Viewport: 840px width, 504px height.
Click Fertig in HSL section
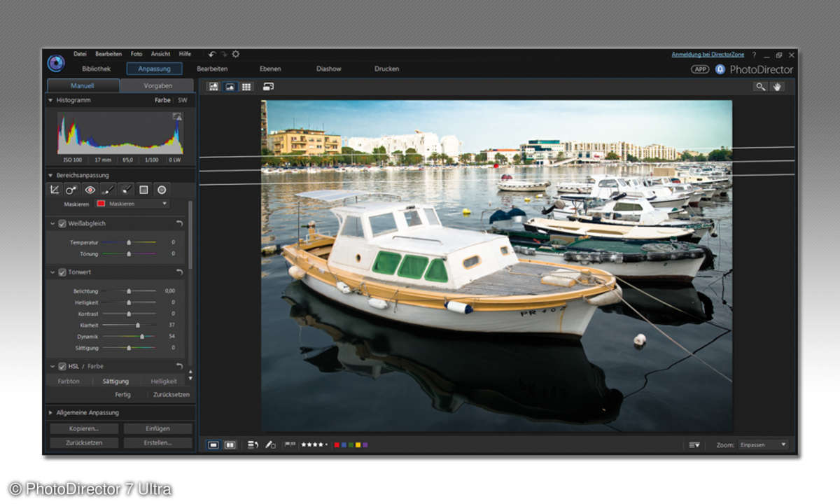[123, 394]
